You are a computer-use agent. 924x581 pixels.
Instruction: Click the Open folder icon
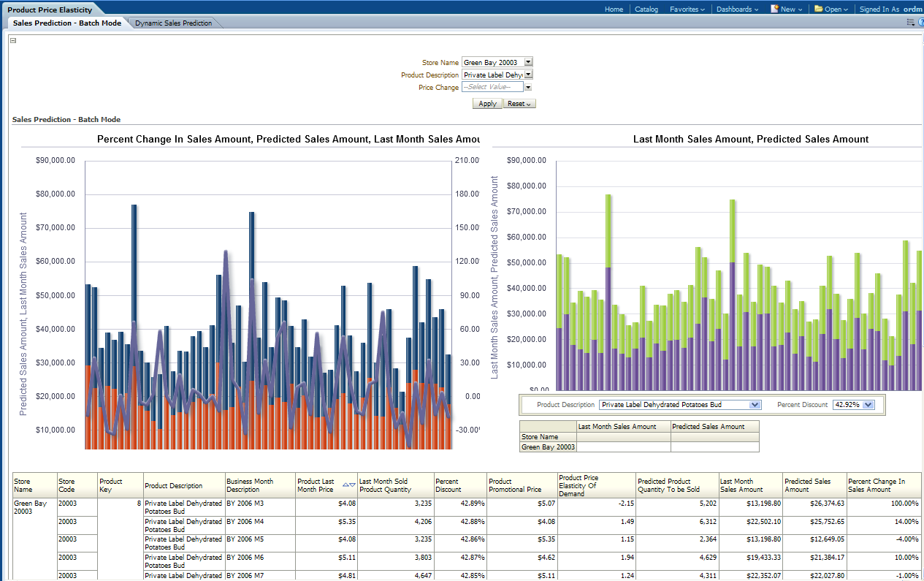coord(818,9)
